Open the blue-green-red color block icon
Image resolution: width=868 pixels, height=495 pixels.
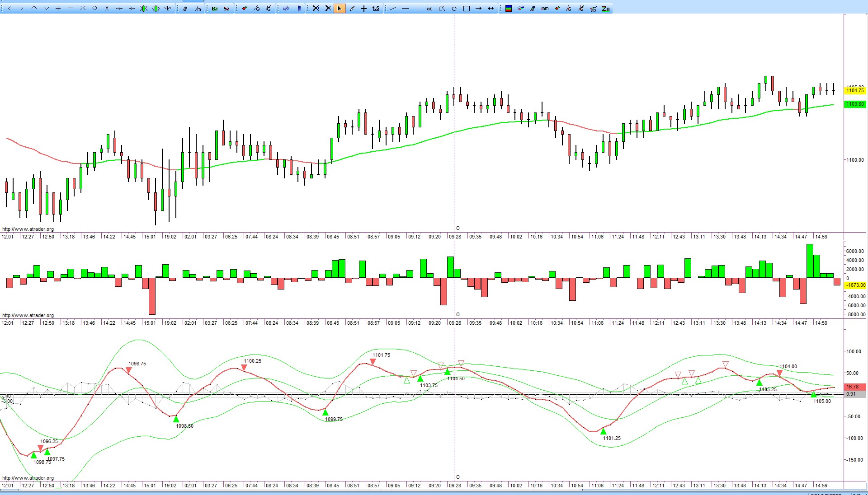point(509,9)
